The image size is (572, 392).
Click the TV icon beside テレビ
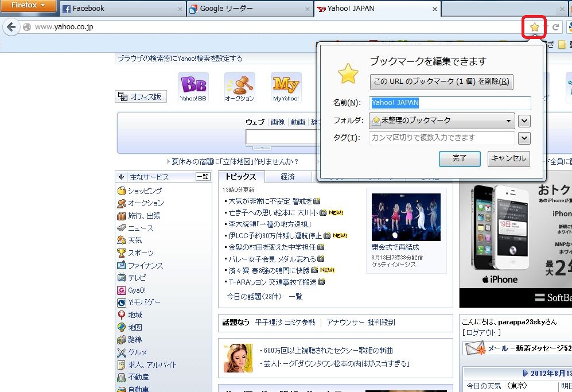(122, 277)
